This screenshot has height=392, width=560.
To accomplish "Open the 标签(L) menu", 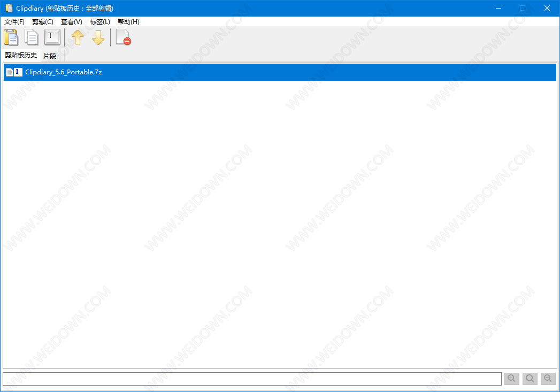I will coord(100,22).
